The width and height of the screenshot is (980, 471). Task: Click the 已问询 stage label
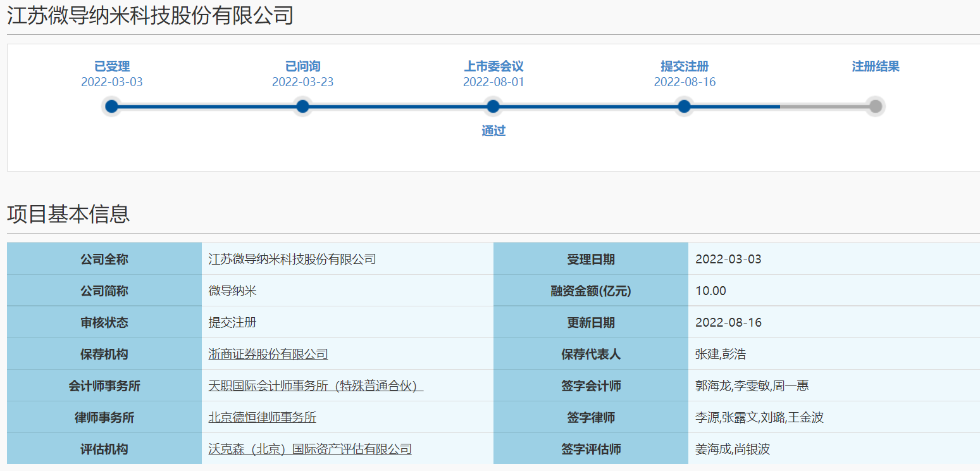302,66
